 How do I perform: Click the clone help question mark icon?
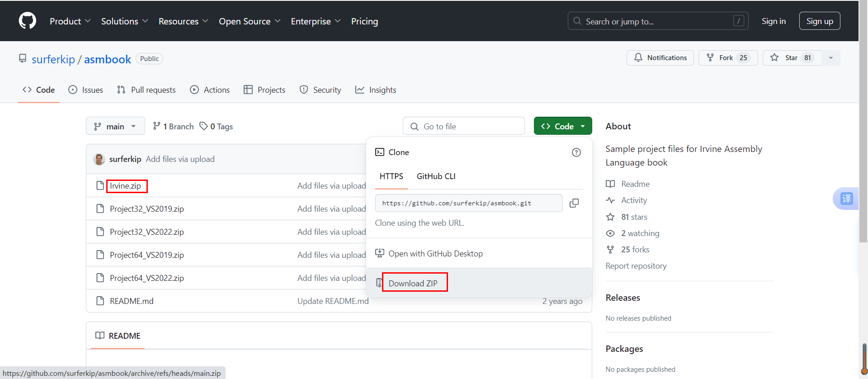(x=576, y=152)
